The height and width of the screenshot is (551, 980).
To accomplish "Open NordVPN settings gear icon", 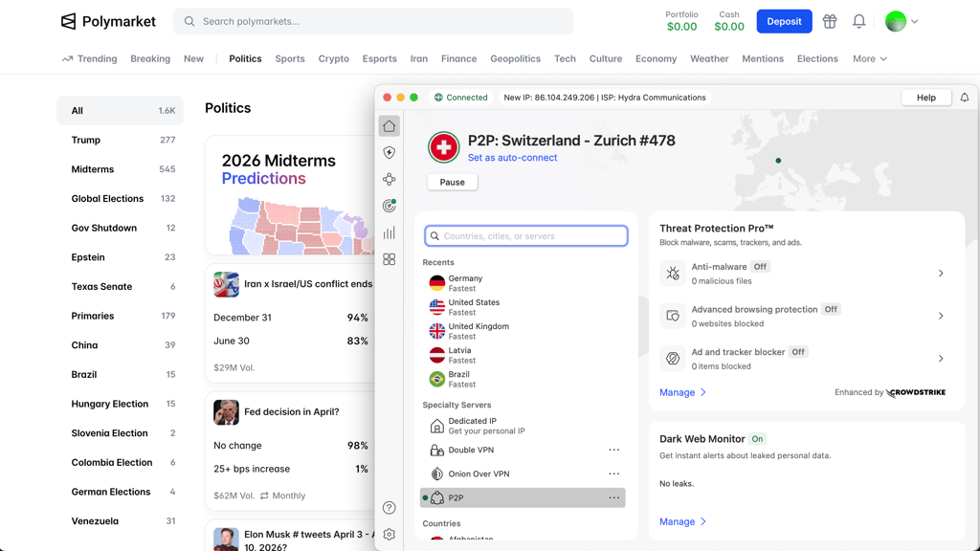I will (389, 534).
